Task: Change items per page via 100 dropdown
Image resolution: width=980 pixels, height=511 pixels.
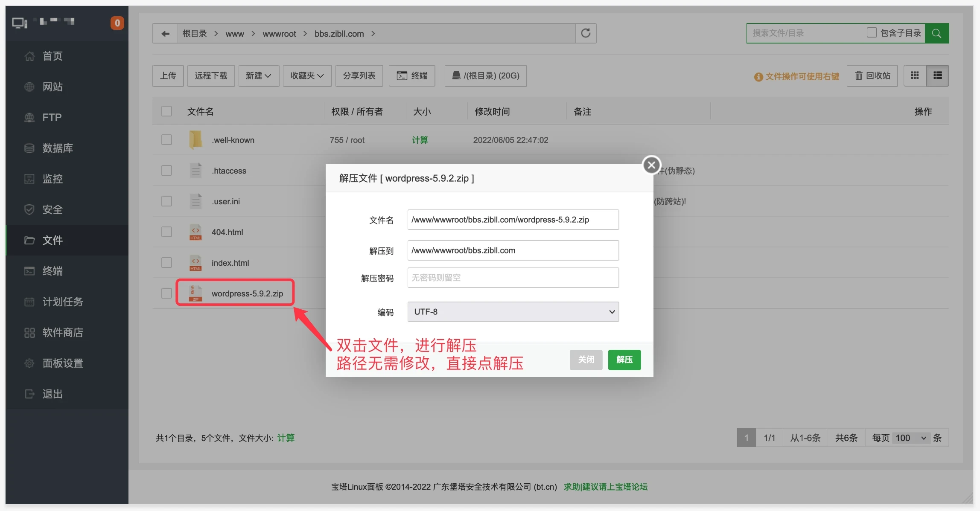Action: tap(905, 438)
